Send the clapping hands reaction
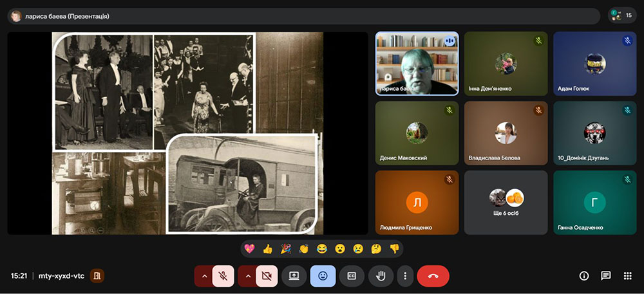 (x=303, y=248)
